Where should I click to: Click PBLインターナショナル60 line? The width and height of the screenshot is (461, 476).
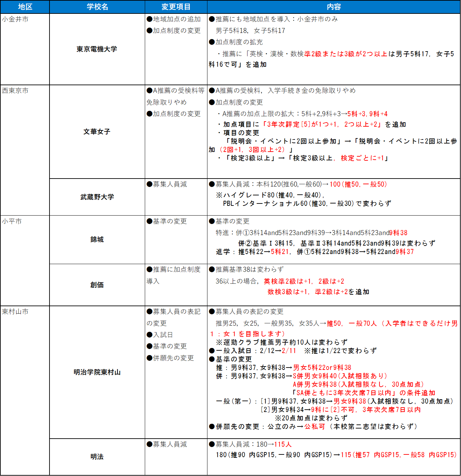(307, 203)
